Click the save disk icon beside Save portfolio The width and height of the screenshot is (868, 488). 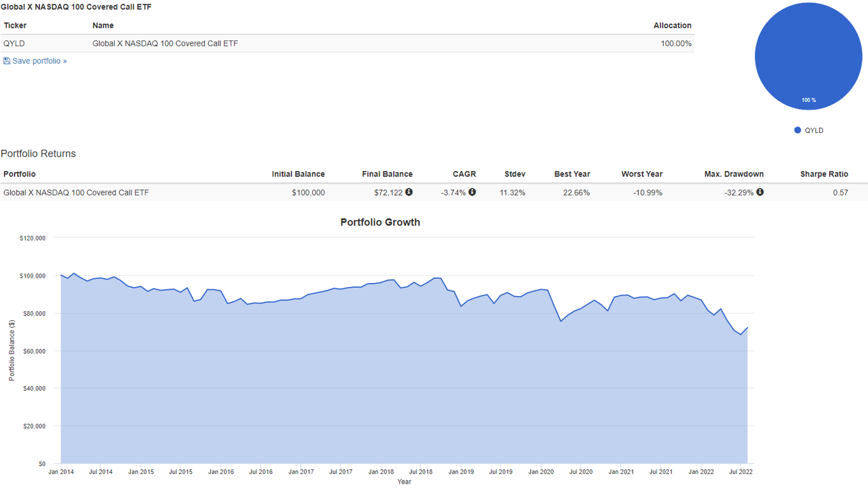tap(6, 61)
